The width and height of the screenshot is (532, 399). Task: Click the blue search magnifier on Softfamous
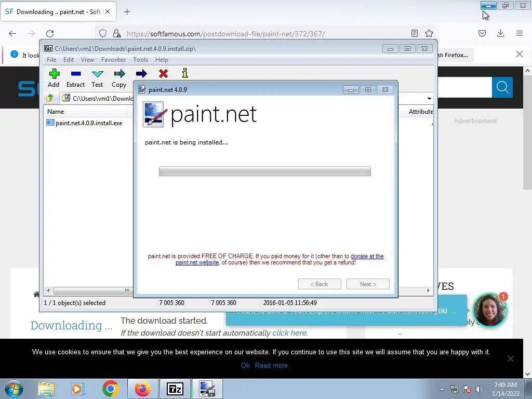pos(502,87)
